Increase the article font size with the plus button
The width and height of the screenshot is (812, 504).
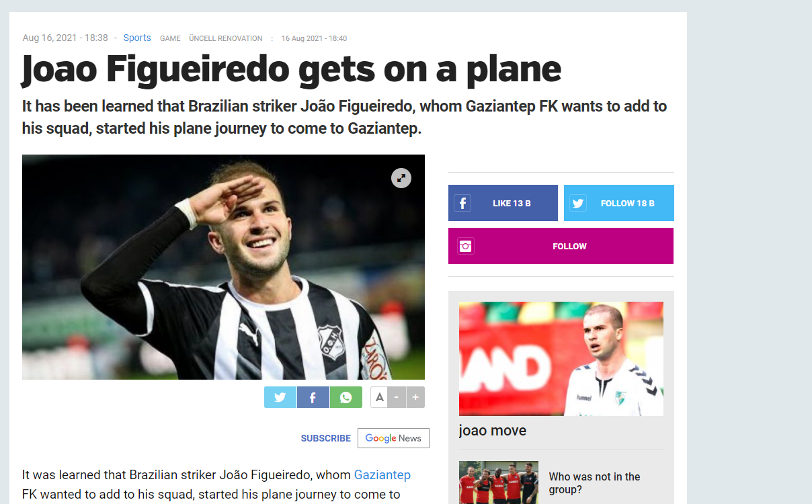415,397
